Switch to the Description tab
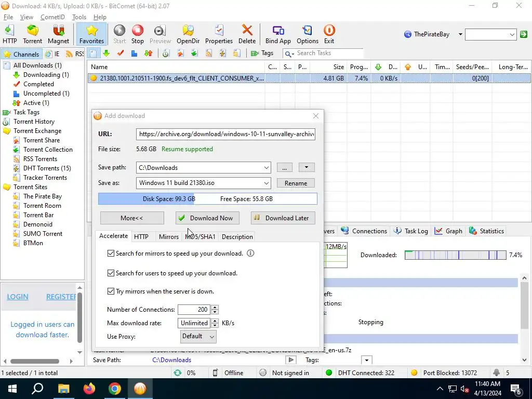Viewport: 532px width, 399px height. point(237,237)
